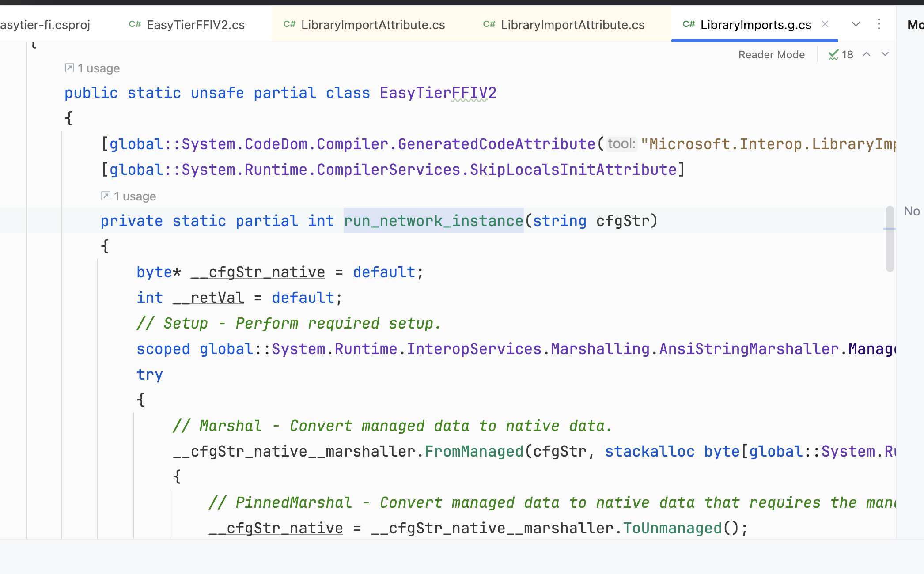Click the inspection checkmark widget showing 18
The width and height of the screenshot is (924, 574).
(841, 55)
